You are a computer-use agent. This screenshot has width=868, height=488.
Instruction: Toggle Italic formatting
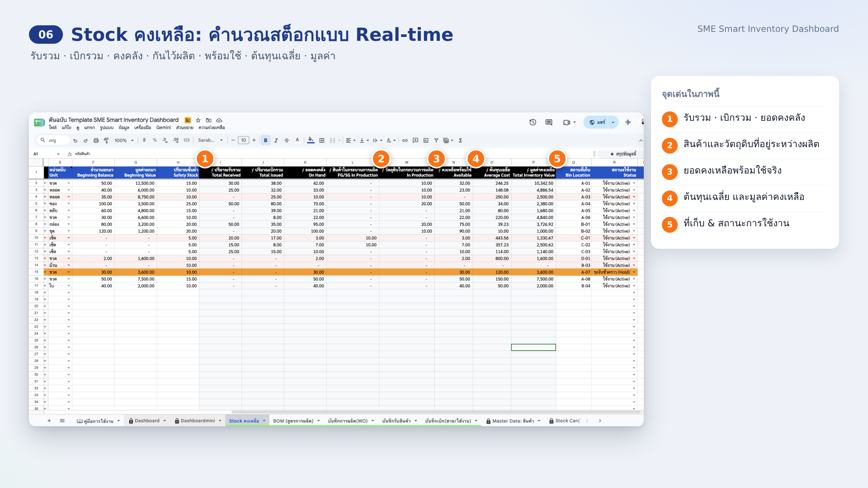pos(276,140)
